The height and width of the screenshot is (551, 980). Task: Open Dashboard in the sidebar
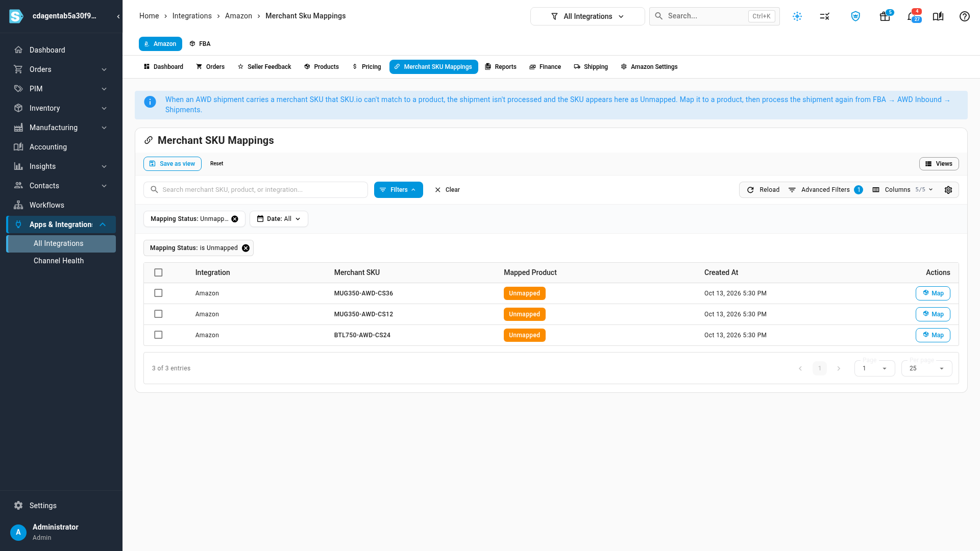[x=61, y=50]
